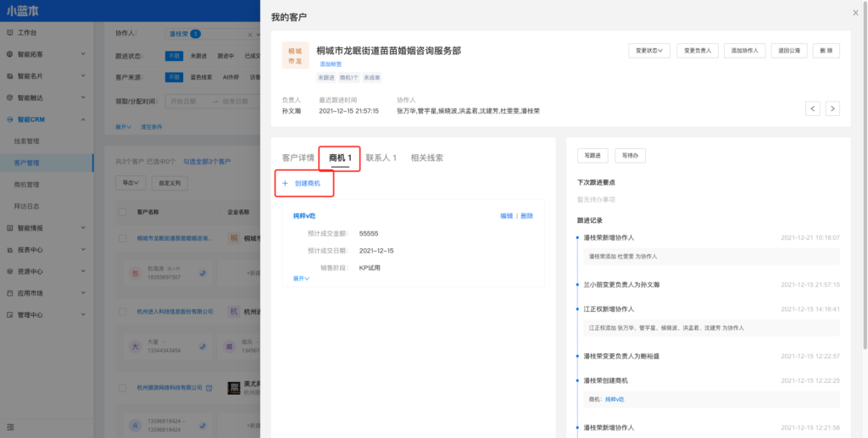The image size is (868, 438).
Task: Select the checkbox in the 客户名称 header
Action: [122, 212]
